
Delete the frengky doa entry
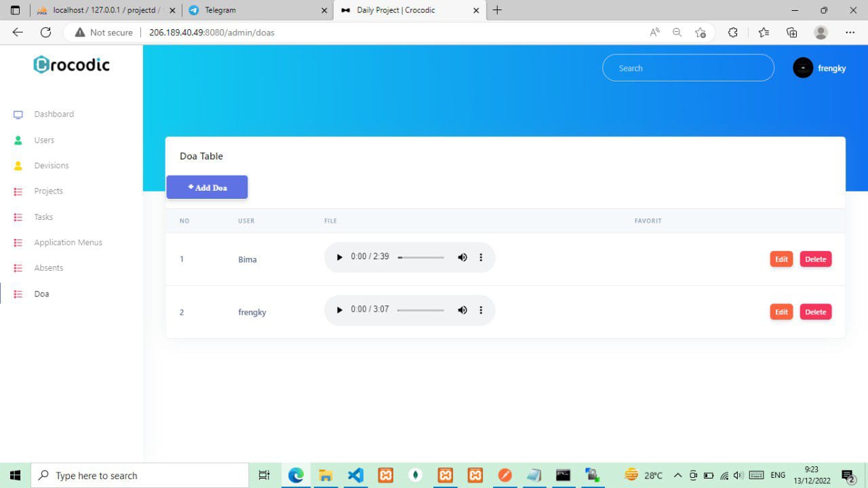coord(815,312)
